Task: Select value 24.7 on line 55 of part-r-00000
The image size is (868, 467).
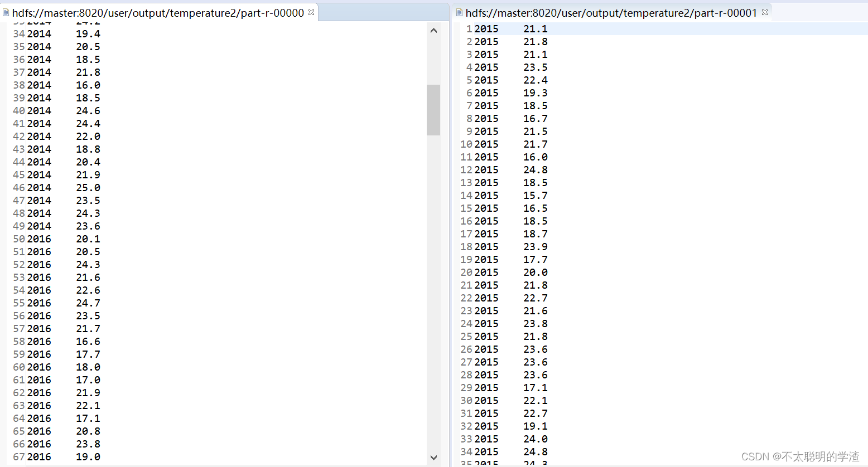Action: point(88,303)
